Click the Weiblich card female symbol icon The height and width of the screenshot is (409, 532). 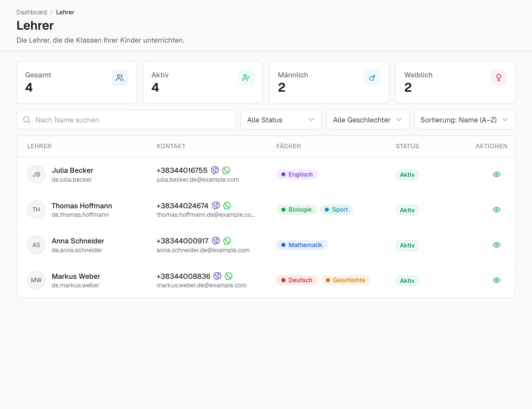tap(499, 78)
